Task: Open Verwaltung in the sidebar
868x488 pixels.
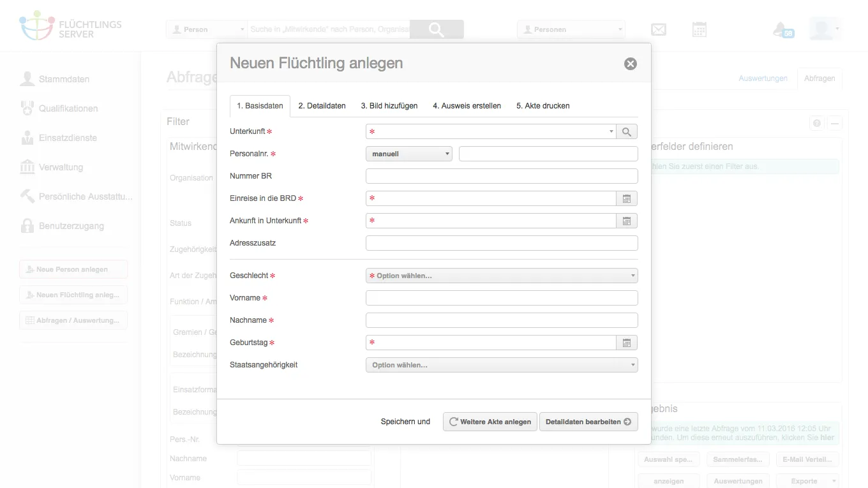Action: (52, 167)
